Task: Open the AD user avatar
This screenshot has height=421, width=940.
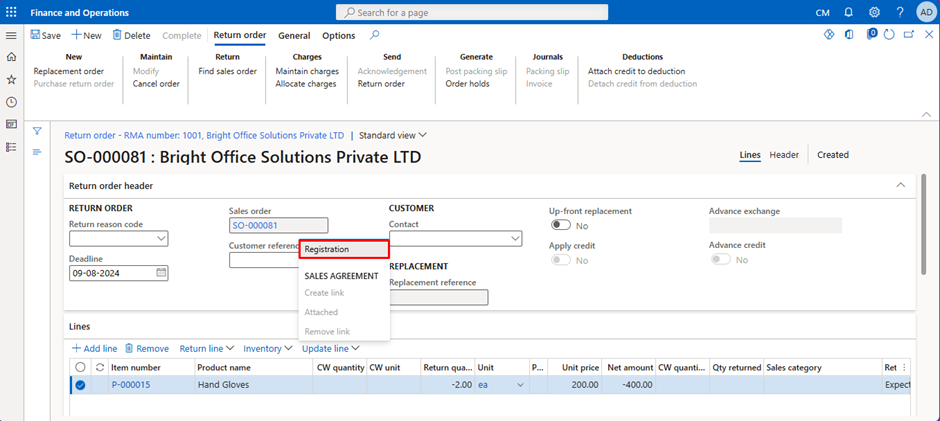Action: [926, 12]
